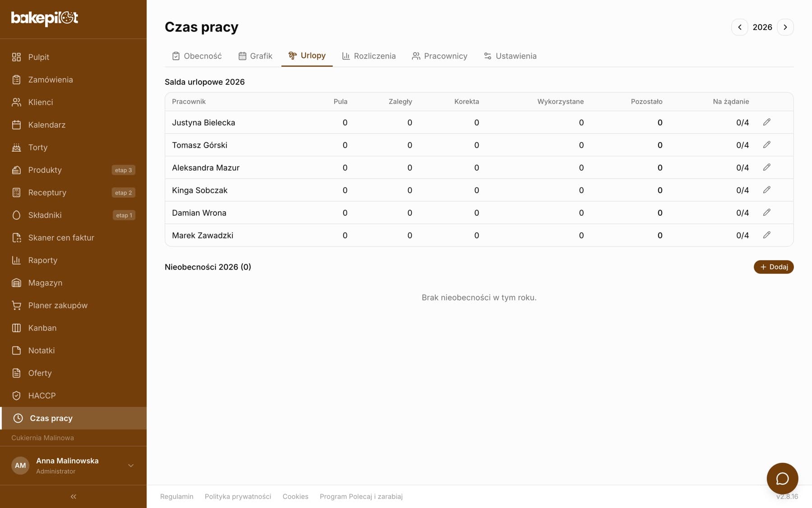812x508 pixels.
Task: Go to previous year arrow
Action: point(739,27)
